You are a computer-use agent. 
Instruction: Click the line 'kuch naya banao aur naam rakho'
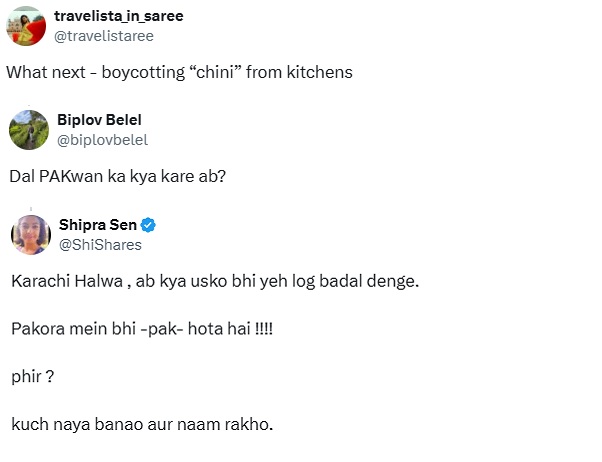click(x=141, y=424)
